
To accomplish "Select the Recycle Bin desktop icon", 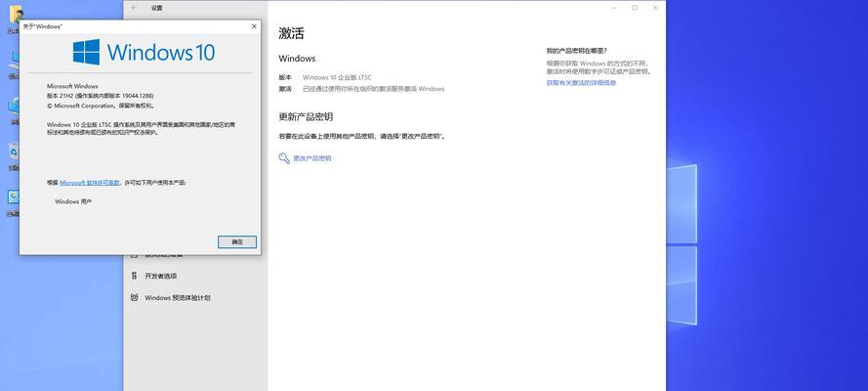I will [x=14, y=154].
